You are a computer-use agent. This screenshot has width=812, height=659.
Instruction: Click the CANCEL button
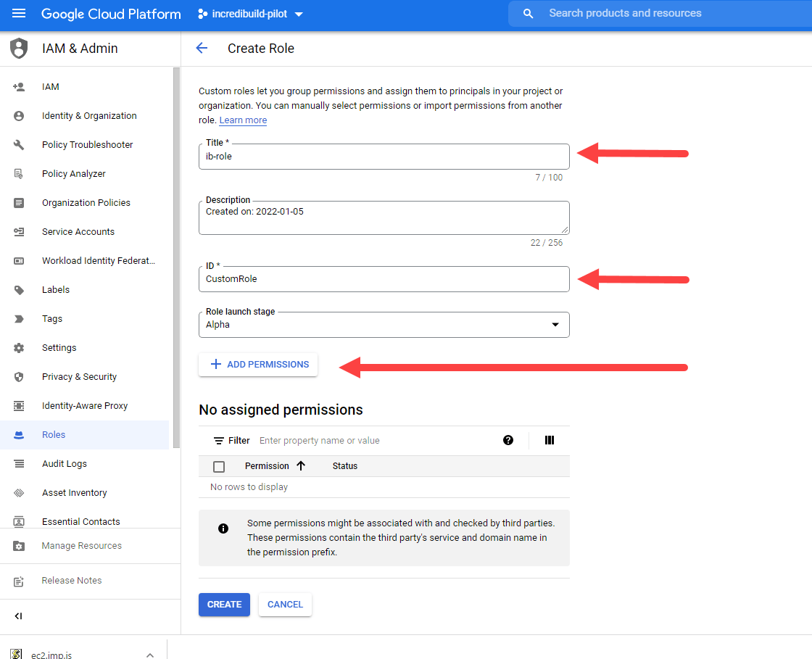286,605
